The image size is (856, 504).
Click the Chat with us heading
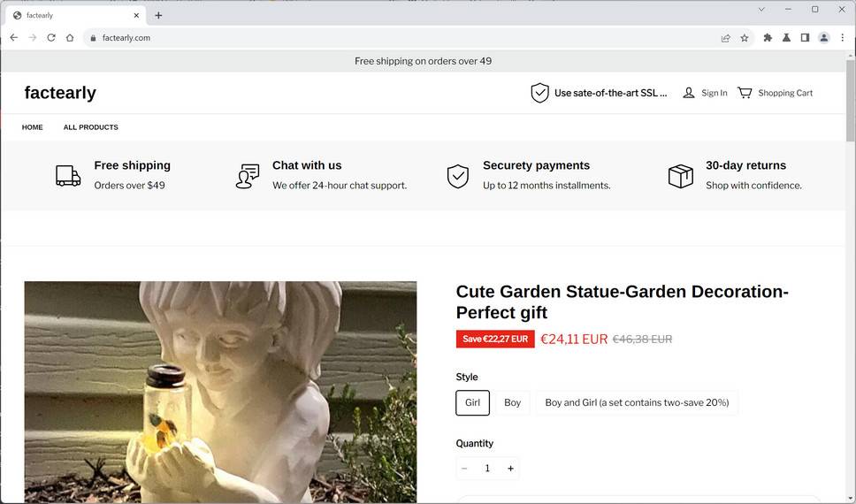[307, 165]
